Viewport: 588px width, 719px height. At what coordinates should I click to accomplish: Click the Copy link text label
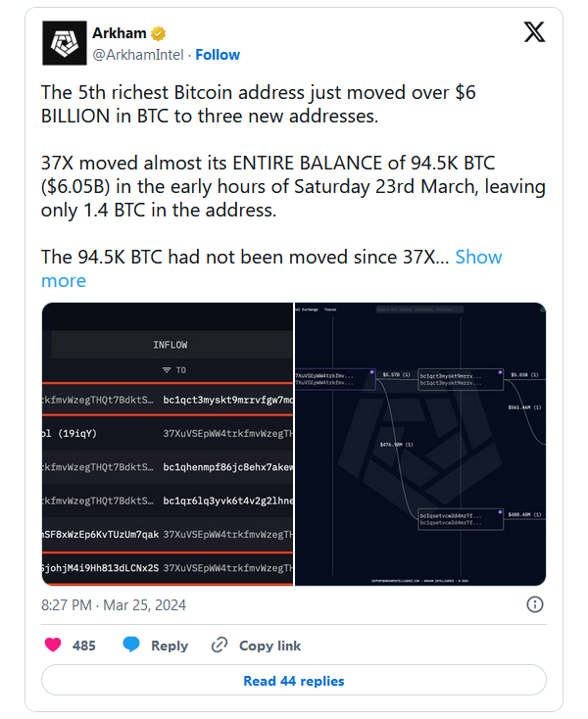[x=269, y=646]
